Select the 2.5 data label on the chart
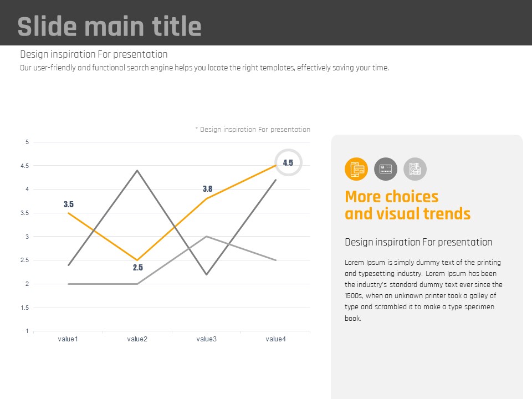The width and height of the screenshot is (532, 399). click(x=138, y=268)
